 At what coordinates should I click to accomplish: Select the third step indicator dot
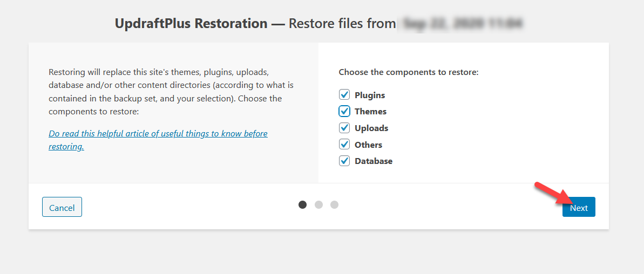click(334, 204)
